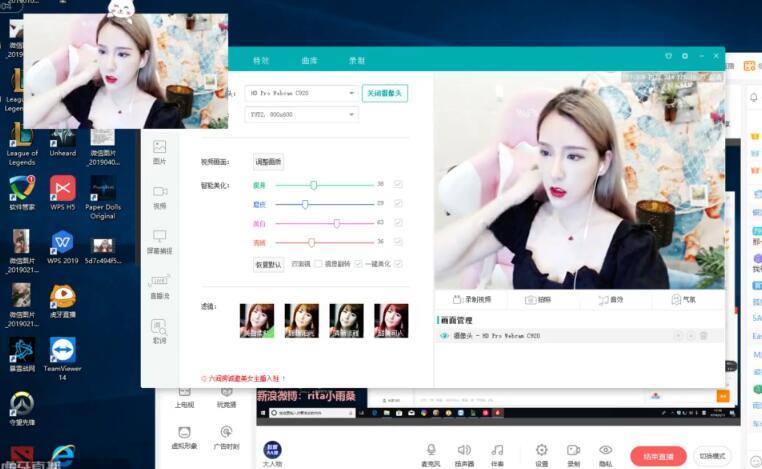Image resolution: width=762 pixels, height=469 pixels.
Task: Toggle the 磨皮 skin smoothing checkbox
Action: [x=398, y=203]
